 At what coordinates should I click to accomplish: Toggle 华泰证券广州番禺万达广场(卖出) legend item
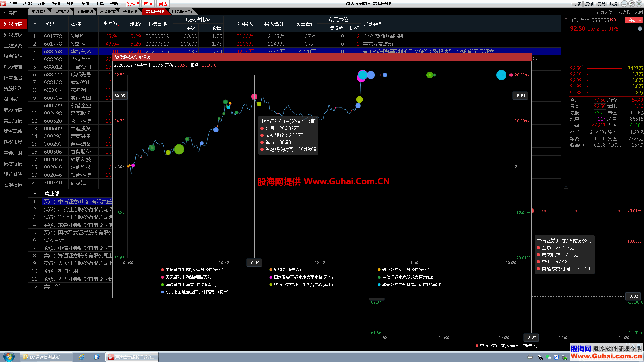[410, 284]
